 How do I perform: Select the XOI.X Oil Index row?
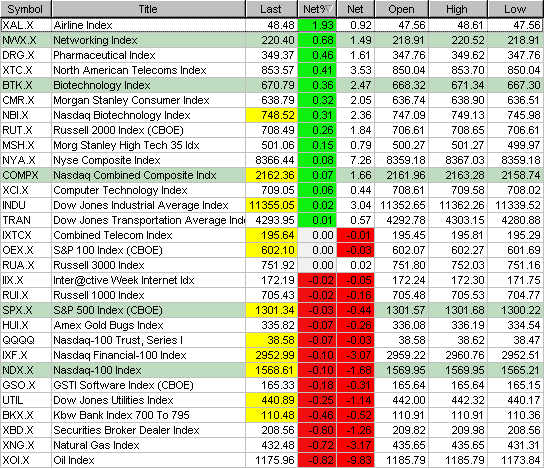272,460
